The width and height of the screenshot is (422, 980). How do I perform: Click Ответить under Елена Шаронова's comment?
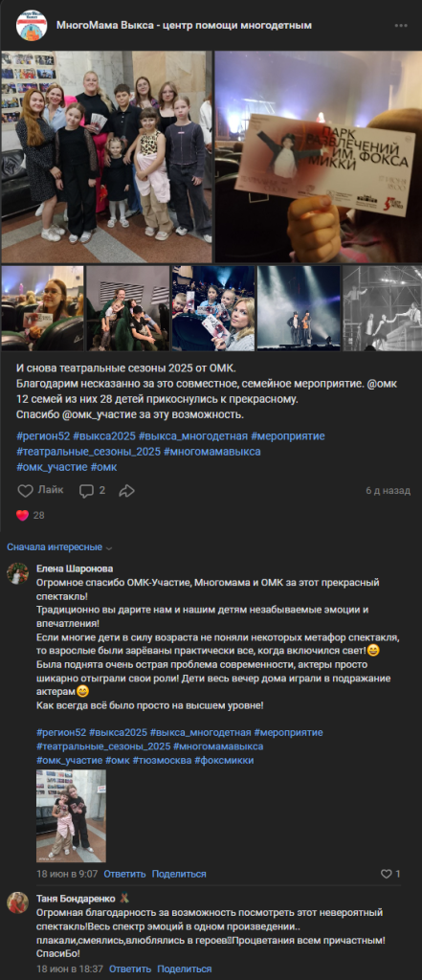(x=124, y=874)
